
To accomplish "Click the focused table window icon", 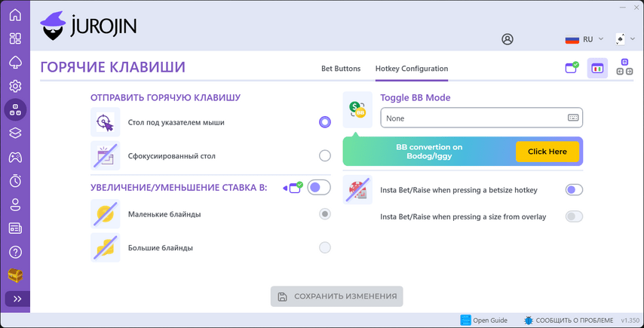I will [x=105, y=155].
